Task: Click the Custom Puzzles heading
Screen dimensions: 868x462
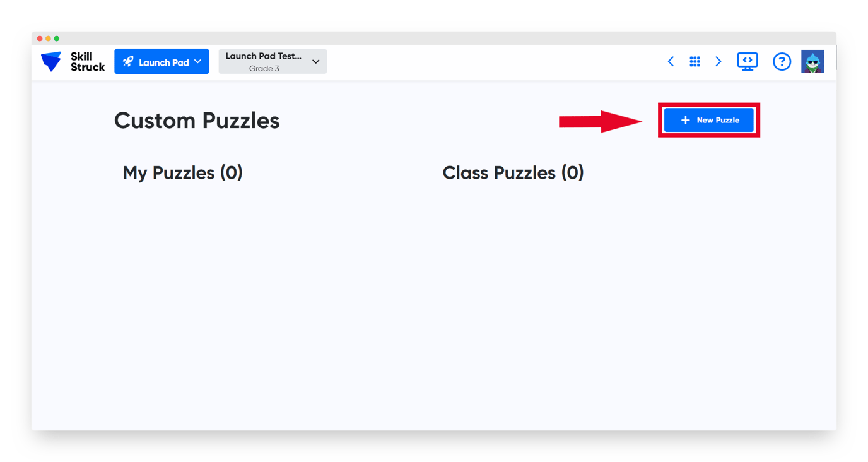Action: (197, 120)
